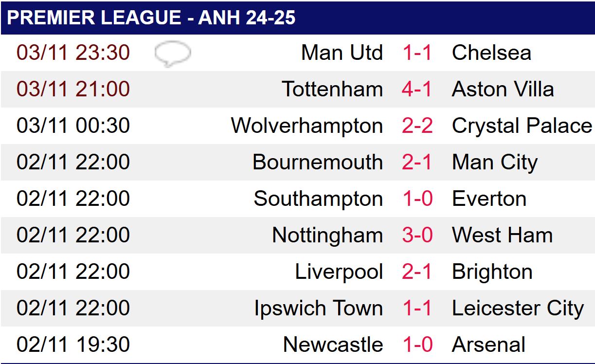The image size is (595, 364).
Task: Click the 4-1 score for Tottenham match
Action: click(417, 89)
